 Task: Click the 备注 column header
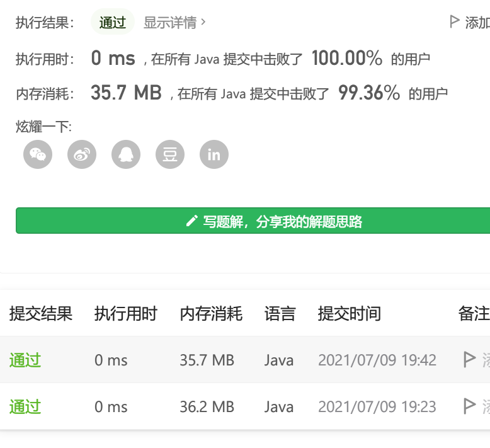(x=474, y=314)
